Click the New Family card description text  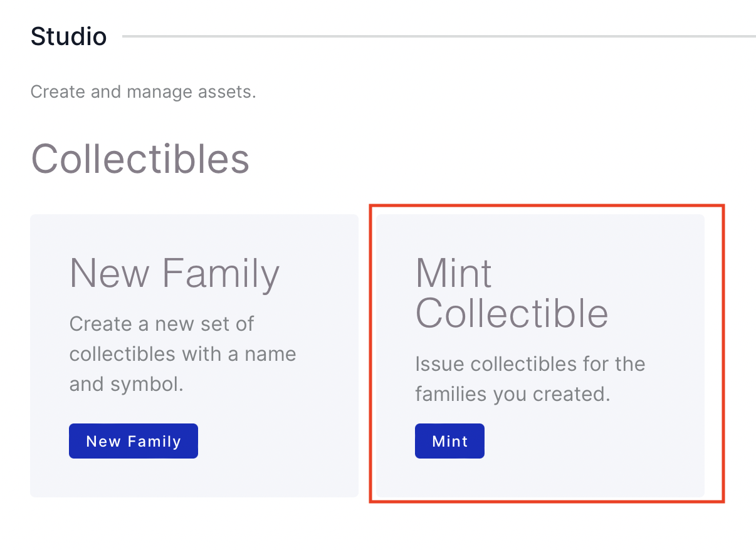182,354
